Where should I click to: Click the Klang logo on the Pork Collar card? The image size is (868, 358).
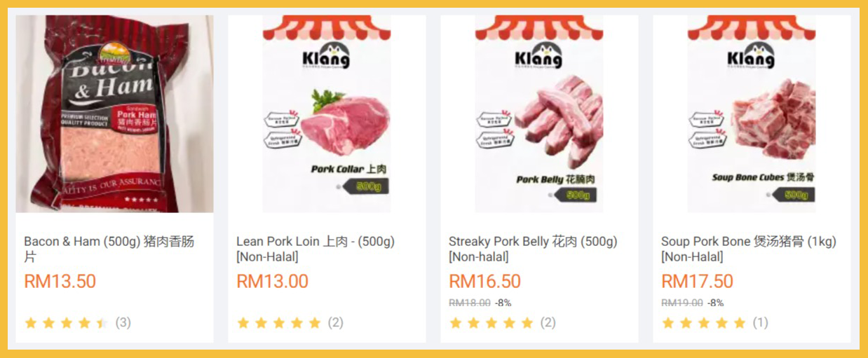tap(327, 55)
